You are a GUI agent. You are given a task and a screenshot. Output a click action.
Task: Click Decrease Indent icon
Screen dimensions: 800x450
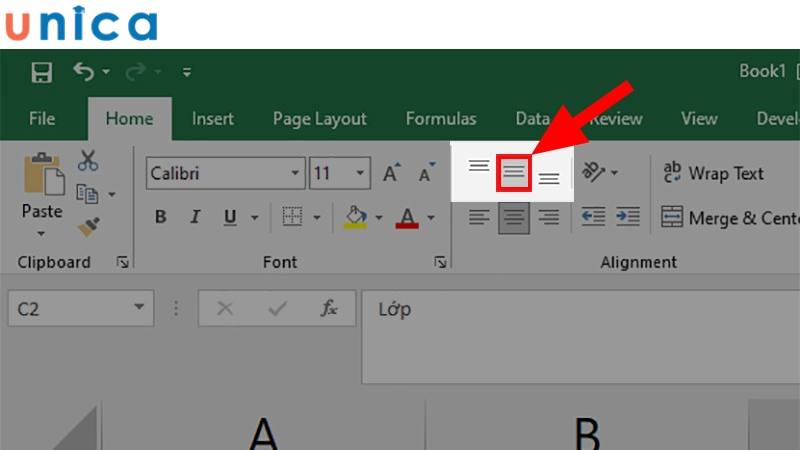pos(593,217)
